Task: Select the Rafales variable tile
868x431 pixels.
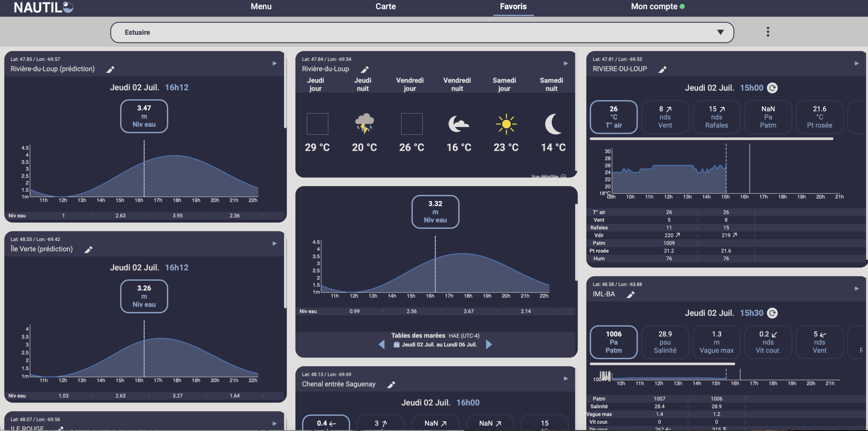Action: coord(716,117)
